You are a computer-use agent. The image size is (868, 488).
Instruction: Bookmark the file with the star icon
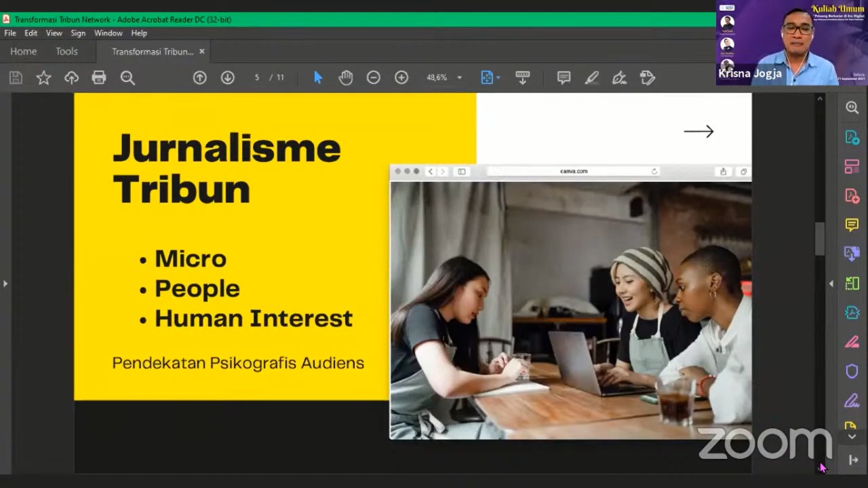(x=43, y=78)
